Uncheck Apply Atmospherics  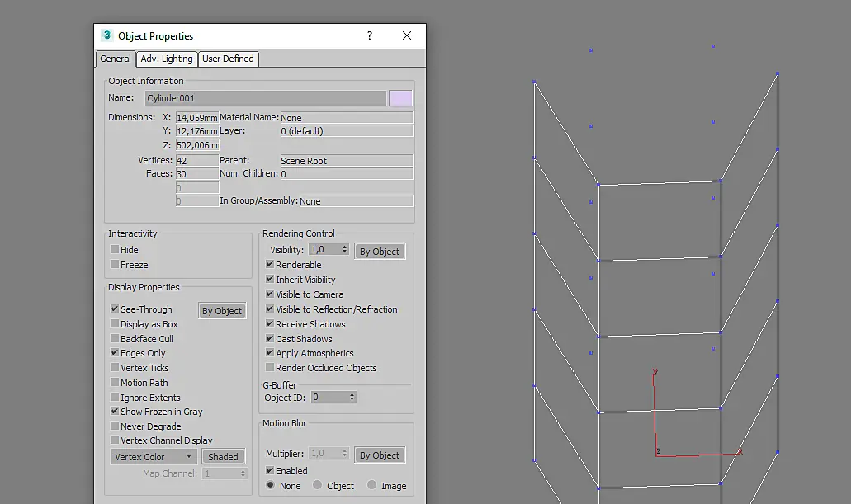click(x=270, y=353)
